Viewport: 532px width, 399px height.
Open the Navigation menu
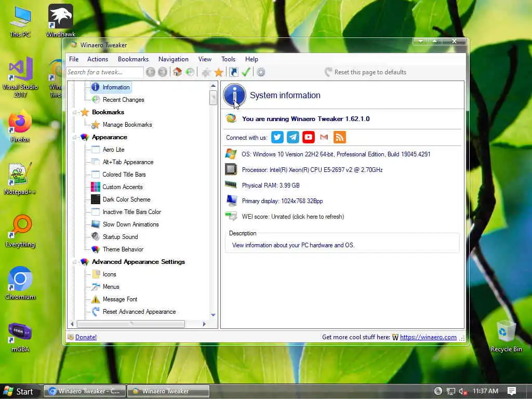174,59
